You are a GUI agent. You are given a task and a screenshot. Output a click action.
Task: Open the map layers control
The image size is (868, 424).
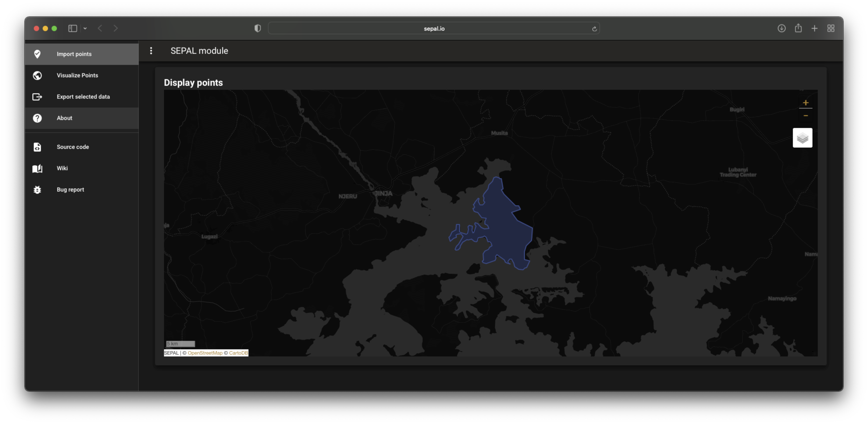[x=802, y=138]
